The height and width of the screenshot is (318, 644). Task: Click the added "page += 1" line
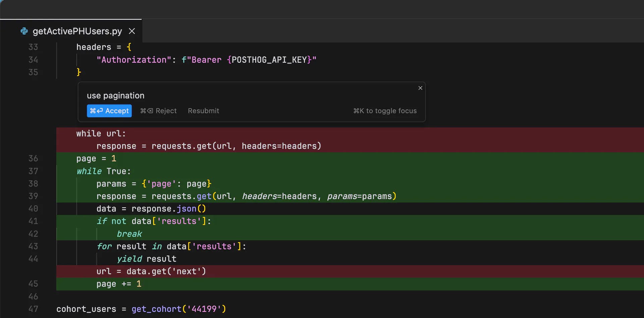[x=119, y=284]
